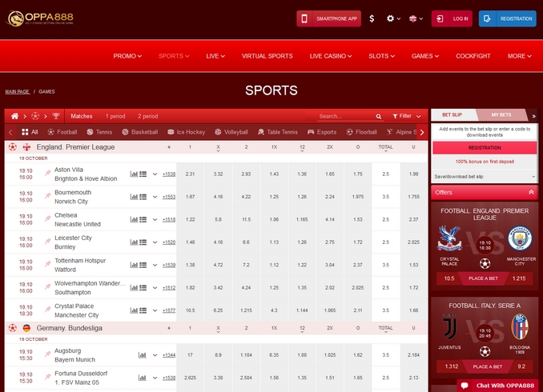The height and width of the screenshot is (392, 543).
Task: Expand the Live menu
Action: click(215, 56)
